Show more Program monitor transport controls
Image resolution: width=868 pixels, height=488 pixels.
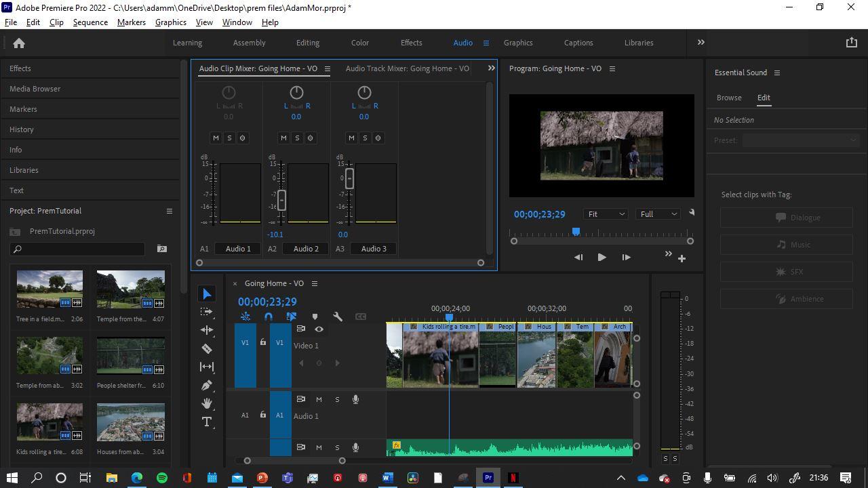(x=668, y=254)
